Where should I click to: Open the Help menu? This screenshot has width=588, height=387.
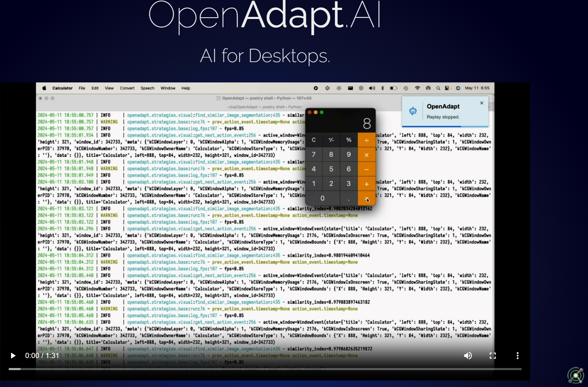click(186, 88)
